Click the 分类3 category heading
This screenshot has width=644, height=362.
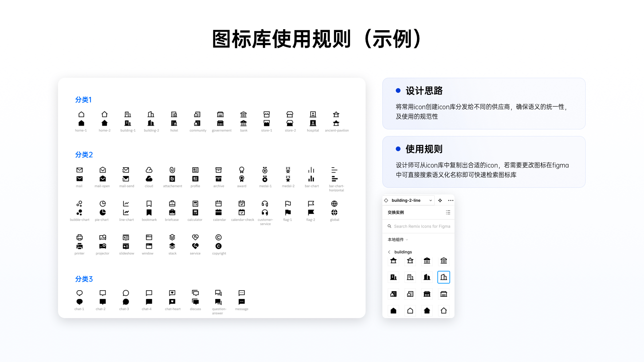84,279
